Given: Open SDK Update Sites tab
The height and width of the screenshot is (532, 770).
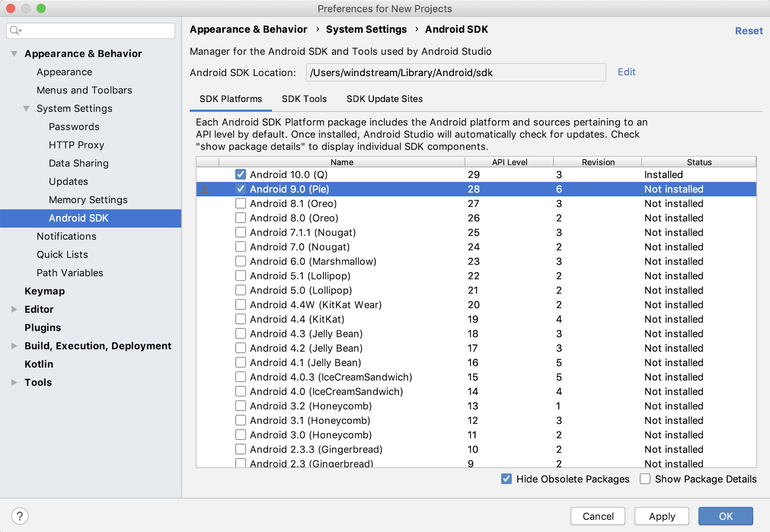Looking at the screenshot, I should pos(385,99).
